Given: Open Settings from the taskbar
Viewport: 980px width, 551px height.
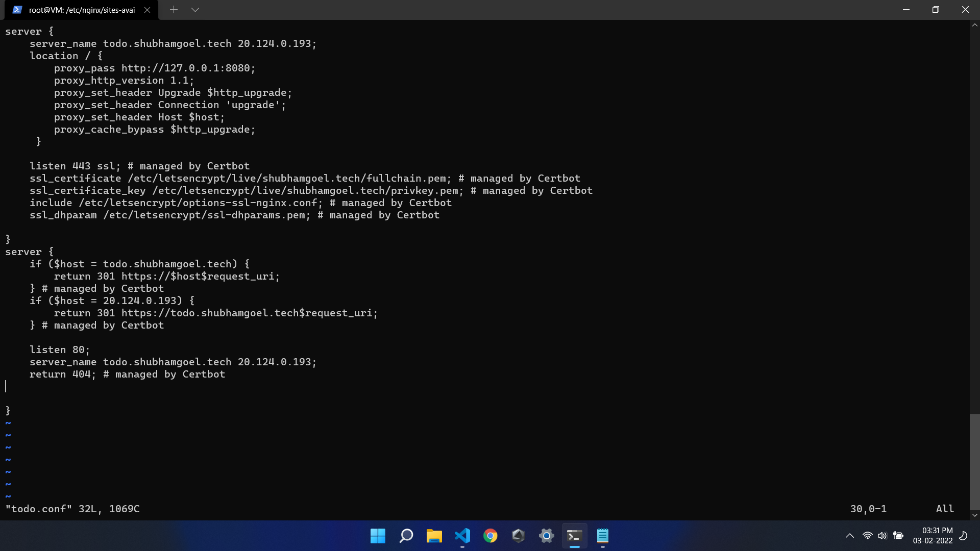Looking at the screenshot, I should coord(546,536).
